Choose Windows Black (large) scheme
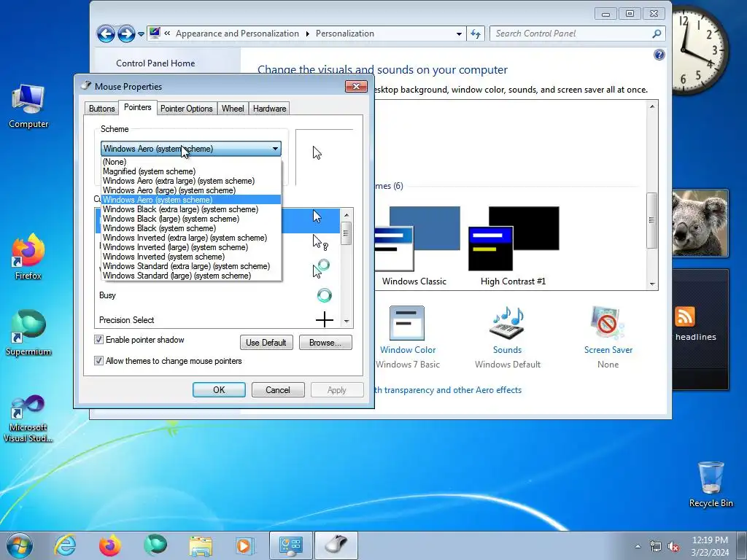Viewport: 747px width, 560px height. click(191, 219)
